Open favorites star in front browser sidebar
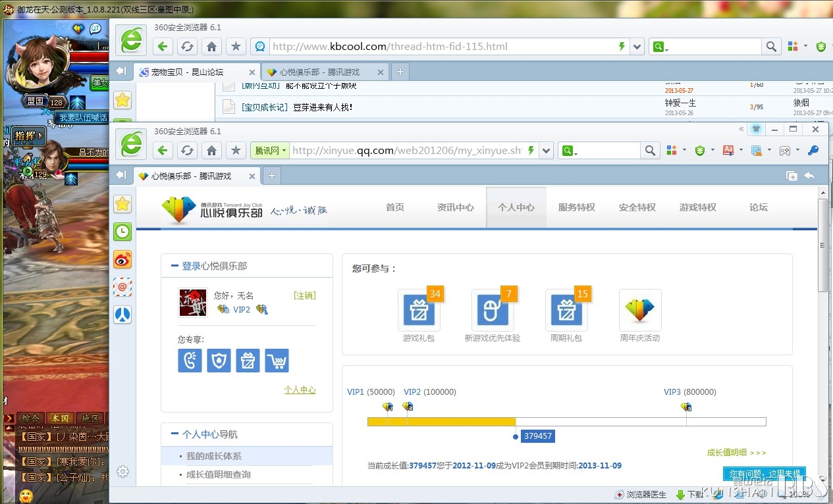The image size is (833, 504). pyautogui.click(x=122, y=204)
